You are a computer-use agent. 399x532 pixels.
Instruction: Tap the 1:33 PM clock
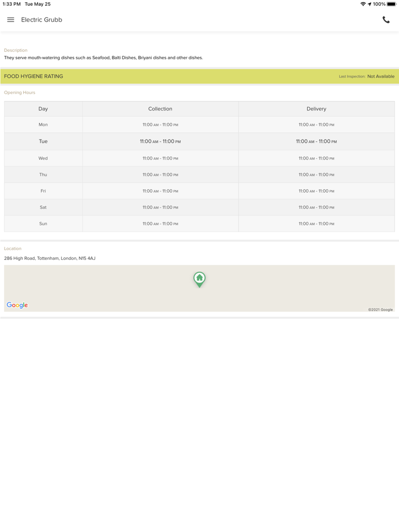[x=11, y=4]
